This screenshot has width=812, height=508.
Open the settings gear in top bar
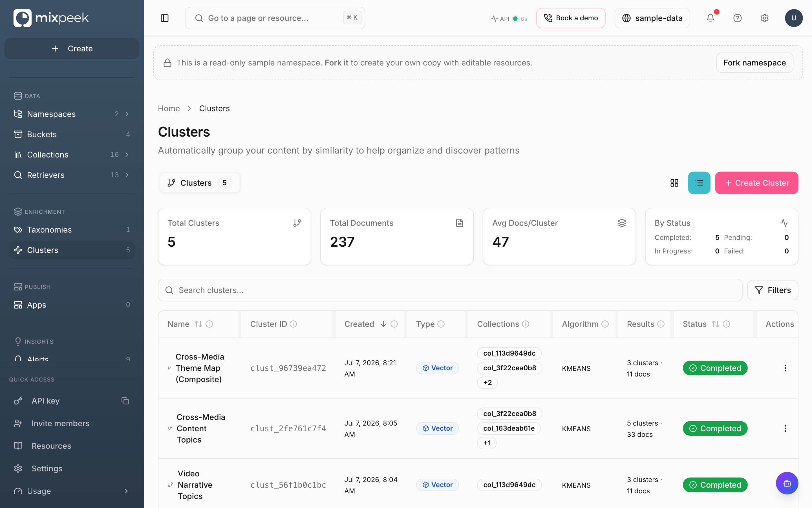pos(764,18)
